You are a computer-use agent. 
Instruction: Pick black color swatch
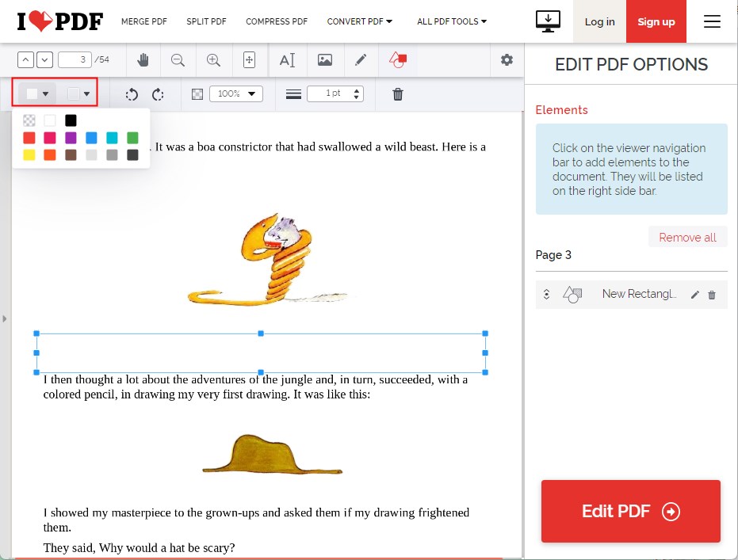click(x=71, y=121)
